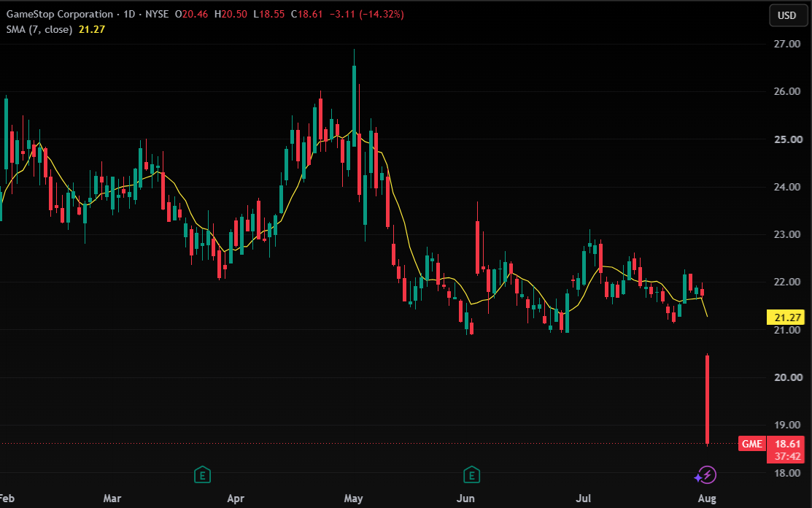
Task: Click the Jun label on time axis
Action: pyautogui.click(x=465, y=499)
